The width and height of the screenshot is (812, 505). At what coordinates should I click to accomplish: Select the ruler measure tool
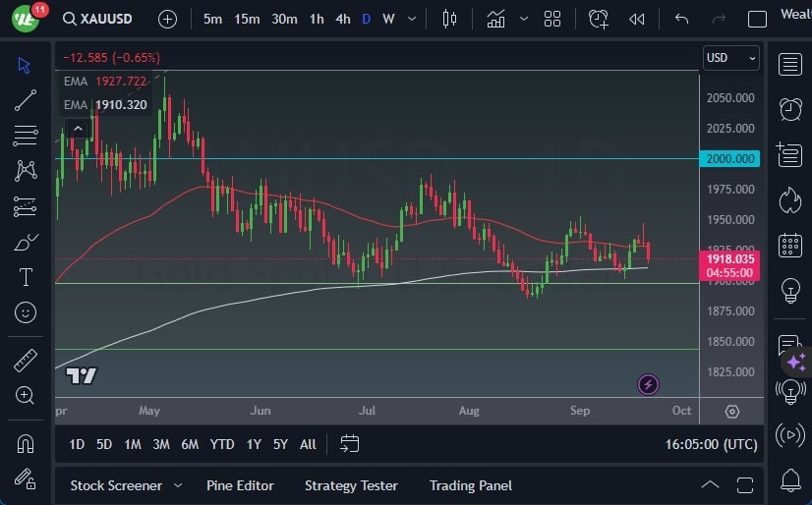click(26, 361)
